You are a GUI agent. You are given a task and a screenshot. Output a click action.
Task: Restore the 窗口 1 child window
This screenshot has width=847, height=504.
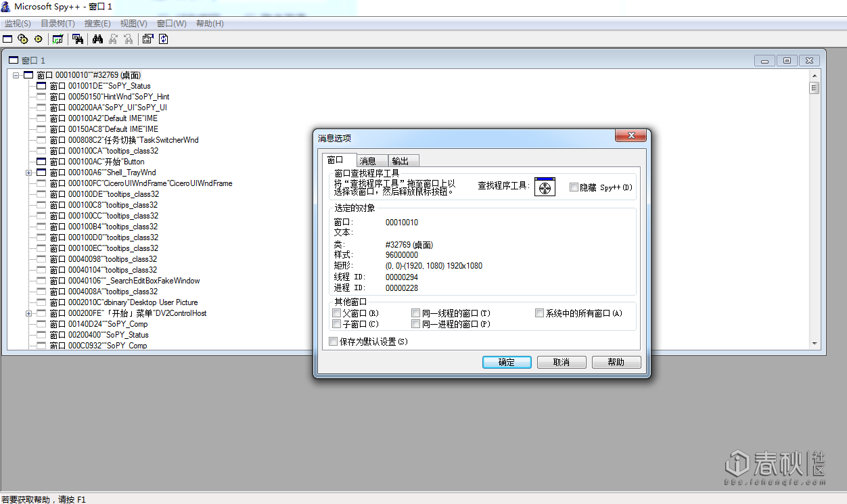click(787, 60)
